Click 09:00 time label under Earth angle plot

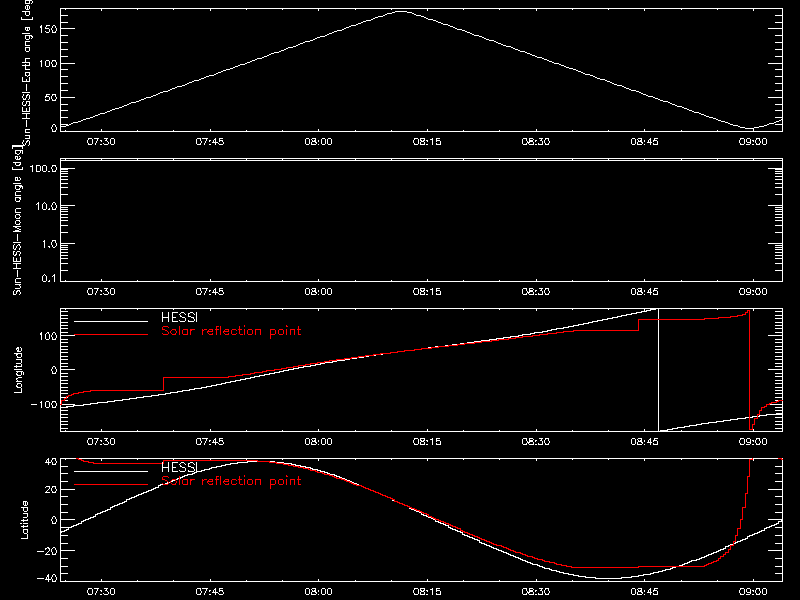pos(753,142)
